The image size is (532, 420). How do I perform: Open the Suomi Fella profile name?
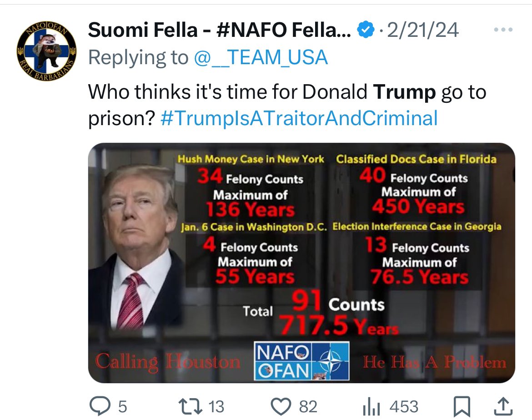219,30
